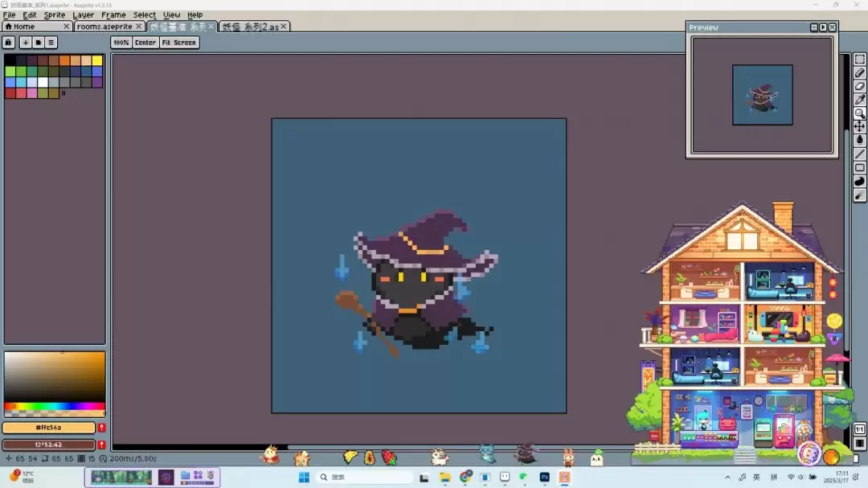Switch to the rooms.aseprite tab
868x488 pixels.
(104, 27)
